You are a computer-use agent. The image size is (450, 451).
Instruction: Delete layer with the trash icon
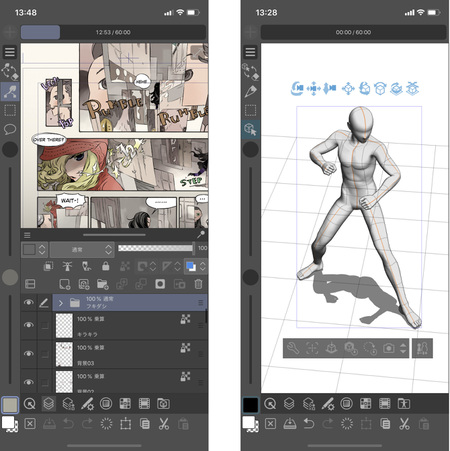pyautogui.click(x=198, y=284)
